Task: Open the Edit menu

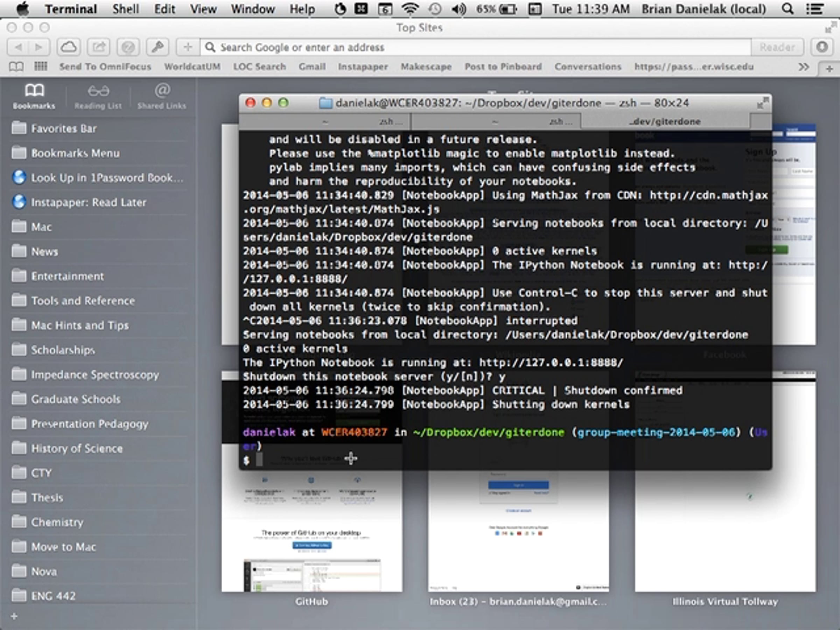Action: click(164, 9)
